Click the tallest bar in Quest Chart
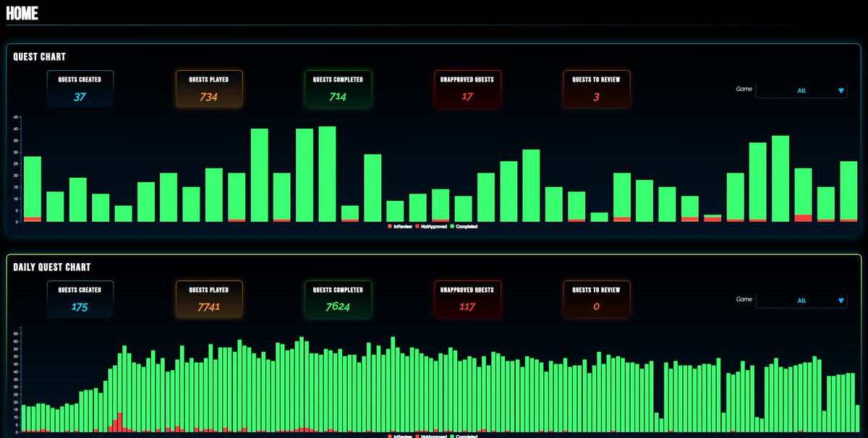 327,174
